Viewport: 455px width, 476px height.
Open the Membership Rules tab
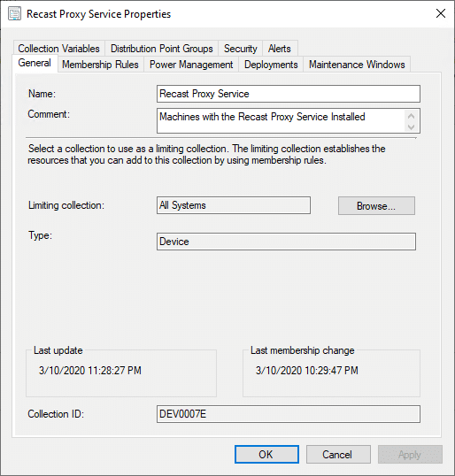[x=100, y=65]
